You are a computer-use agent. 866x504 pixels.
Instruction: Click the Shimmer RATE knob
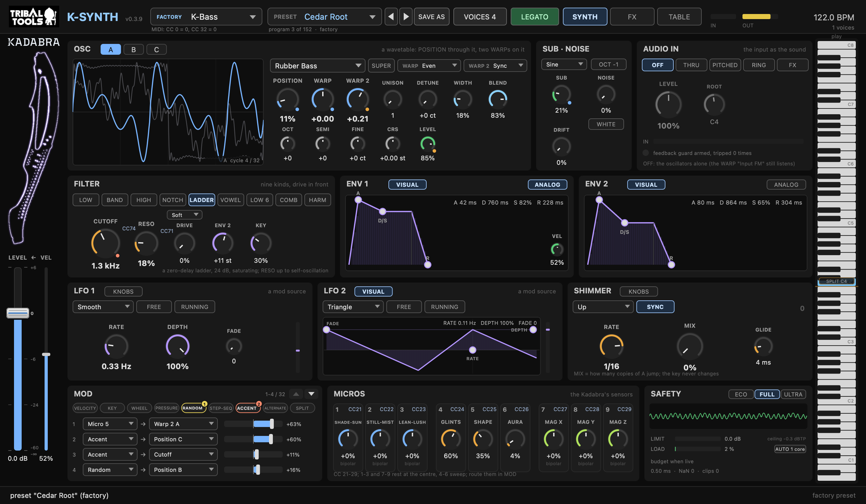(x=611, y=346)
